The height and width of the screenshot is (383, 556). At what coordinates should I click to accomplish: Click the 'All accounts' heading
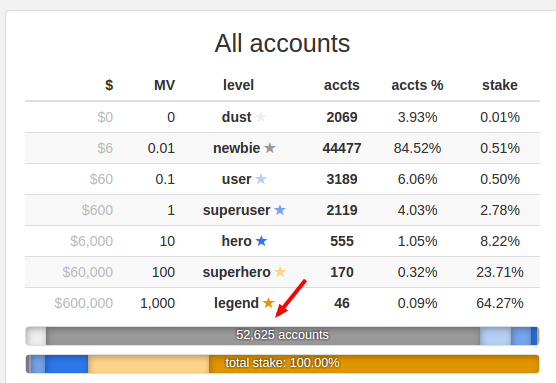pos(282,43)
